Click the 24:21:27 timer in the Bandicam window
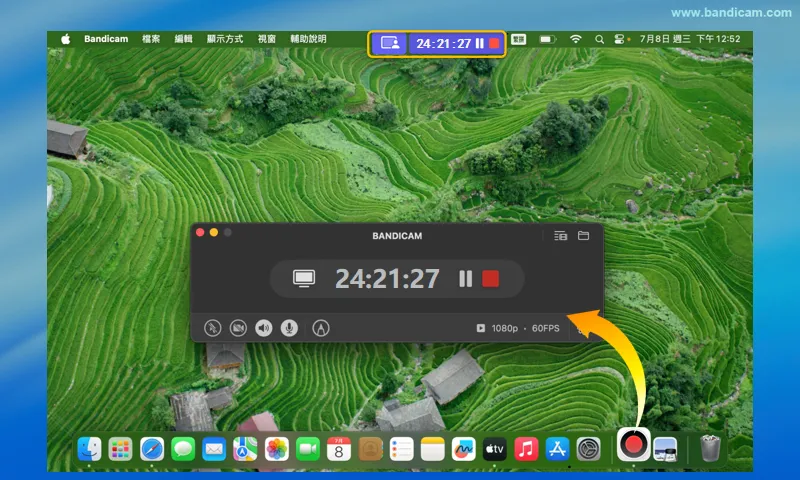This screenshot has height=480, width=800. pos(387,279)
